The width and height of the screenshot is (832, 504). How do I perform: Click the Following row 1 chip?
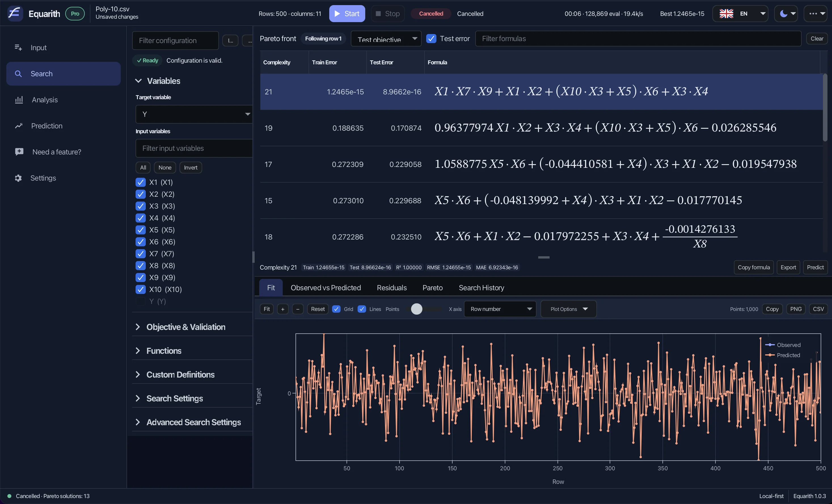coord(323,39)
